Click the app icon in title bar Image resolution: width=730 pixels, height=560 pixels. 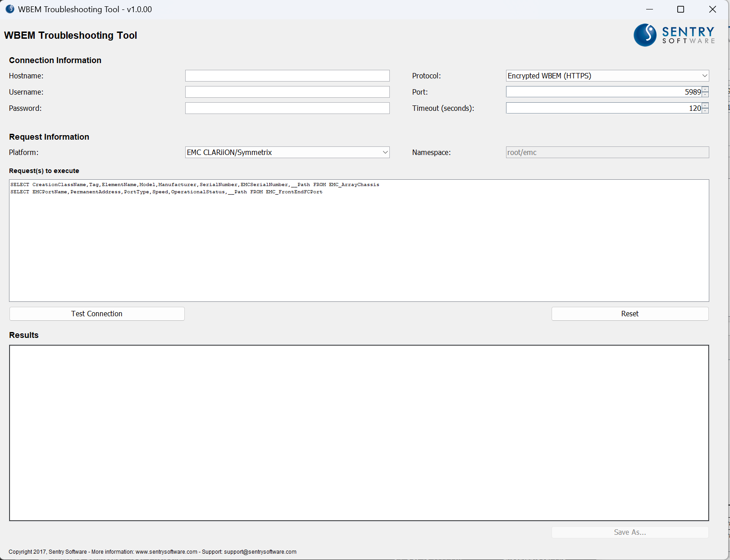coord(10,9)
